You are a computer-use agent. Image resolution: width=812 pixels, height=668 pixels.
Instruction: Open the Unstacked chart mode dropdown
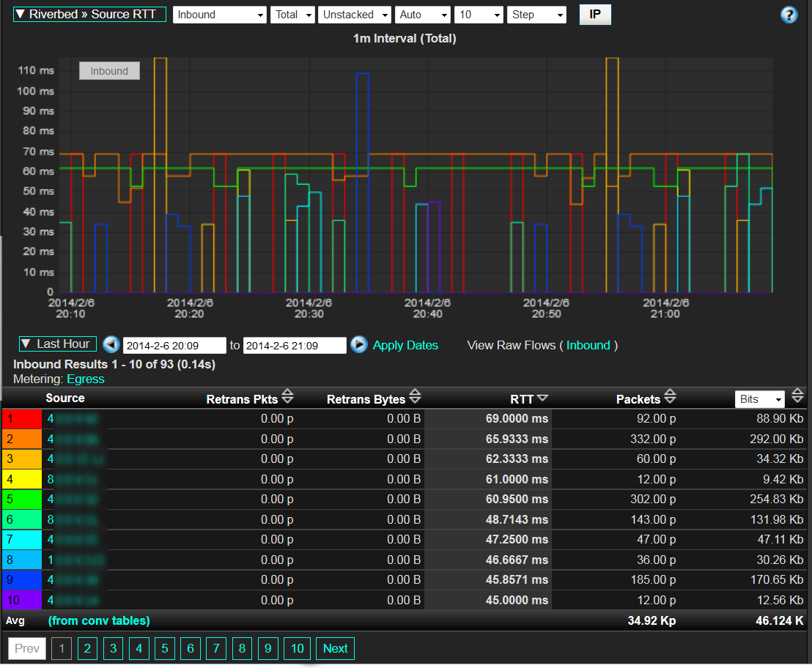[x=355, y=15]
